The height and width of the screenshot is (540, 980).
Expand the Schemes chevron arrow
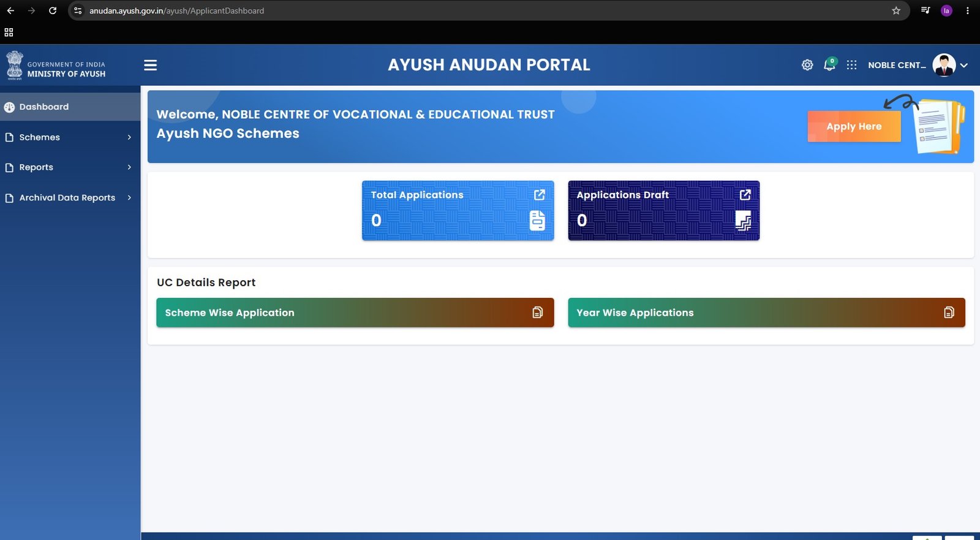click(129, 137)
